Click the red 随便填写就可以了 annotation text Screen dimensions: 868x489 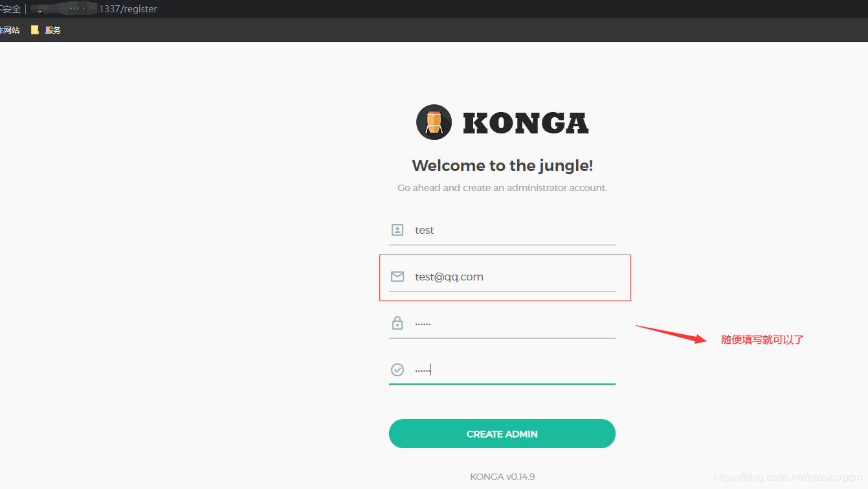point(762,339)
